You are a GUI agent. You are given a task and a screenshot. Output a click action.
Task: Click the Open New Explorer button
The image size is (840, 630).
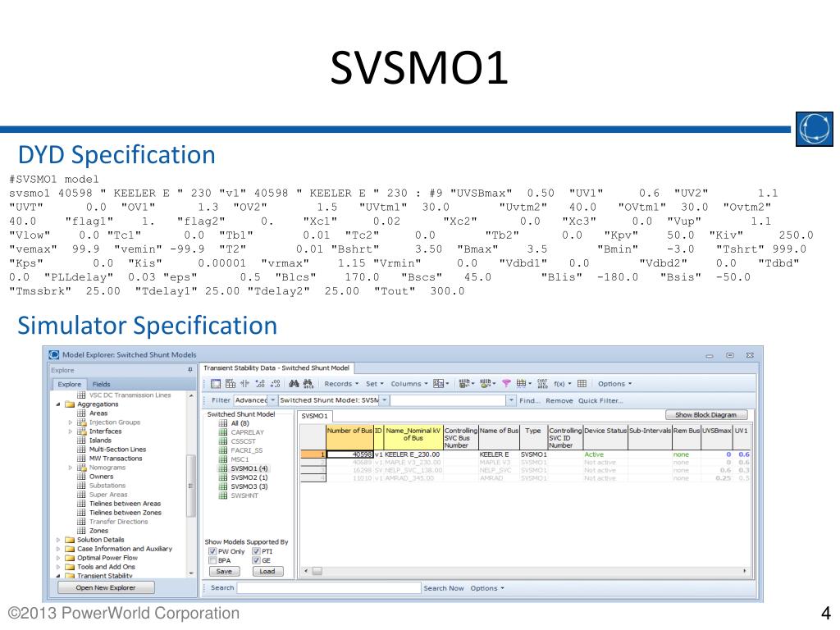pyautogui.click(x=106, y=587)
